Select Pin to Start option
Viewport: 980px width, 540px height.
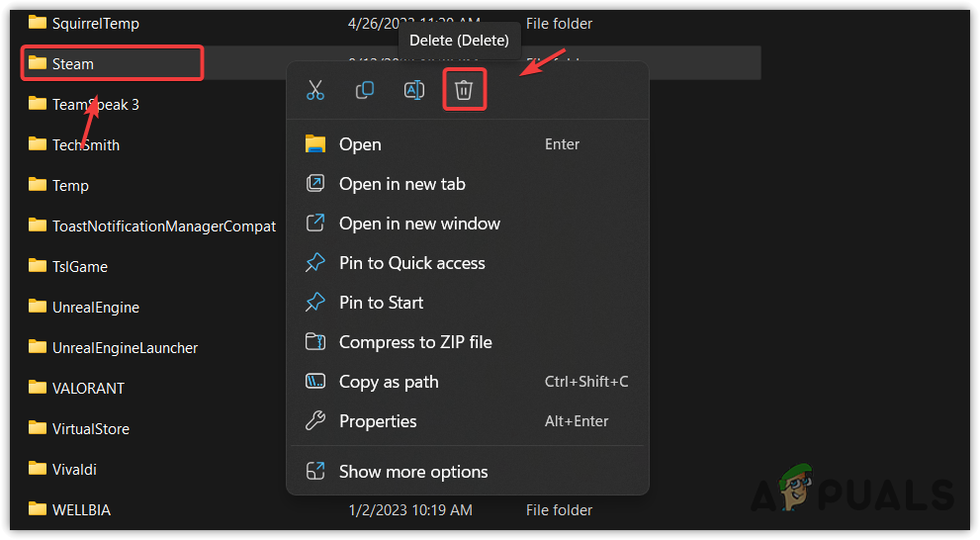(x=381, y=303)
